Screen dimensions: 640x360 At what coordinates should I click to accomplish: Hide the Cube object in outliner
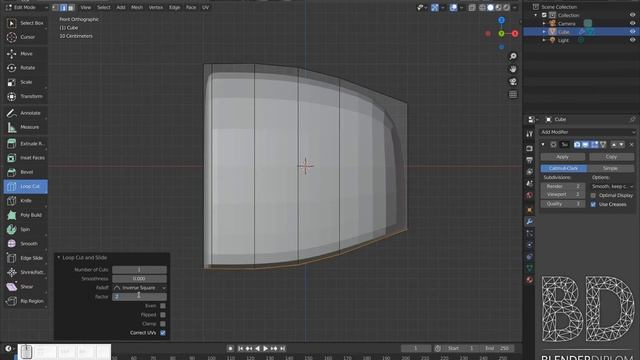coord(632,31)
